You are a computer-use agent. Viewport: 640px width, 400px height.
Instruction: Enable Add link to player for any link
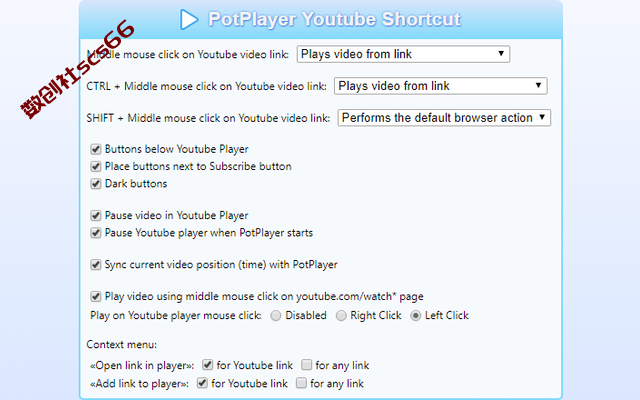coord(301,383)
